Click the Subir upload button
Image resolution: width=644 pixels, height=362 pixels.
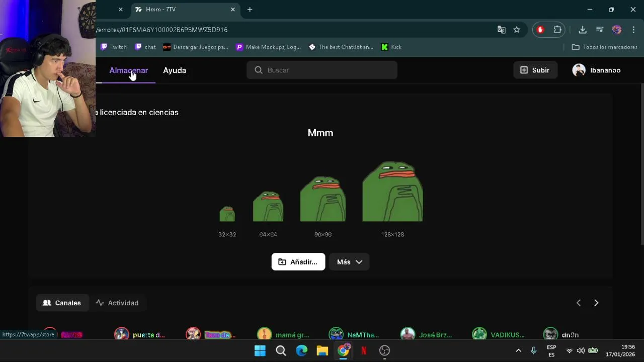tap(535, 70)
